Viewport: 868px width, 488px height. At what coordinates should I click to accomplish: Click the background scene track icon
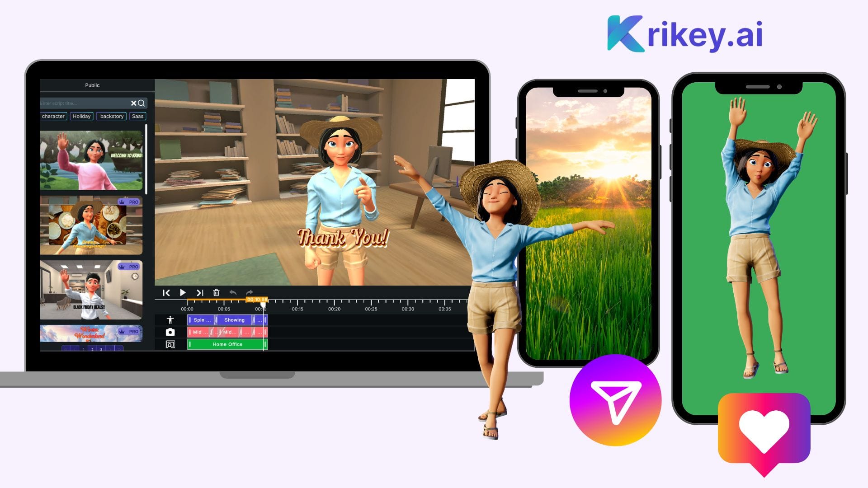(170, 344)
